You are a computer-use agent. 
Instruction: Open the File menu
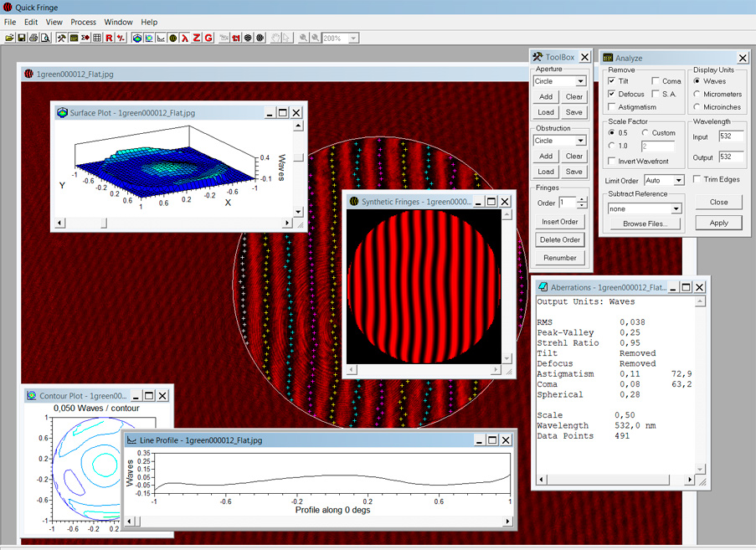pyautogui.click(x=10, y=22)
